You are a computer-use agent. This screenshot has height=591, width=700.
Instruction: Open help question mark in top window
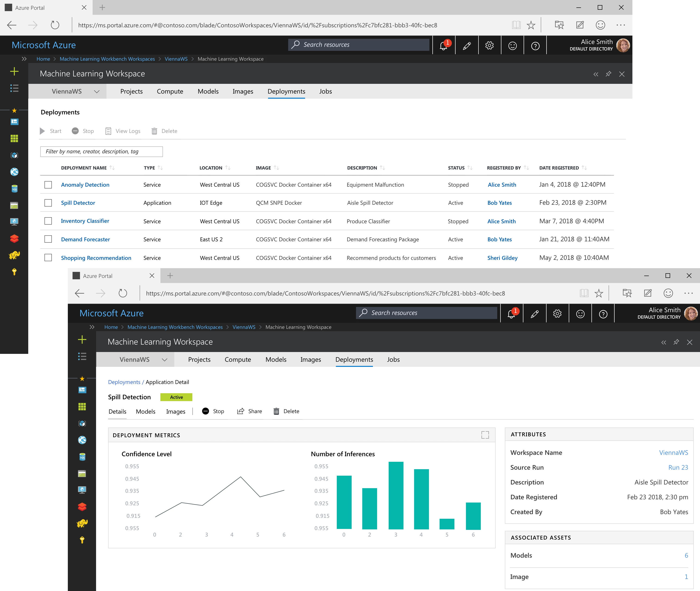[535, 46]
